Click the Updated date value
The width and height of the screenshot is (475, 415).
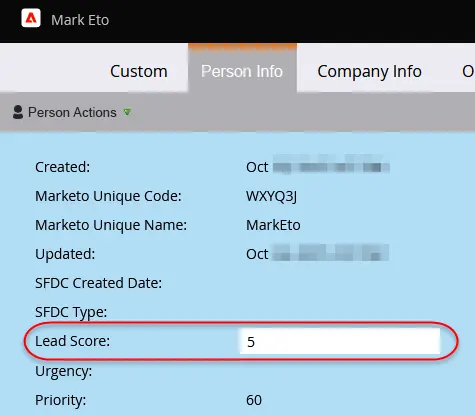317,254
